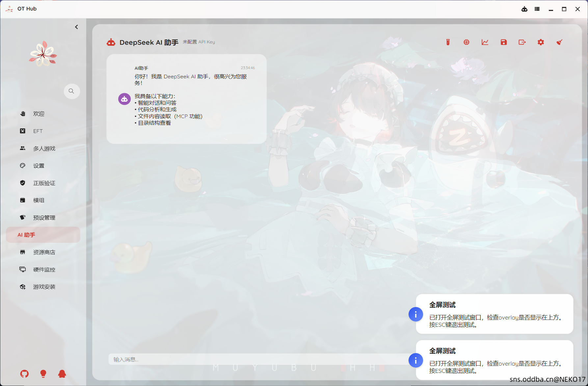
Task: Collapse the sidebar with left chevron
Action: click(x=76, y=27)
